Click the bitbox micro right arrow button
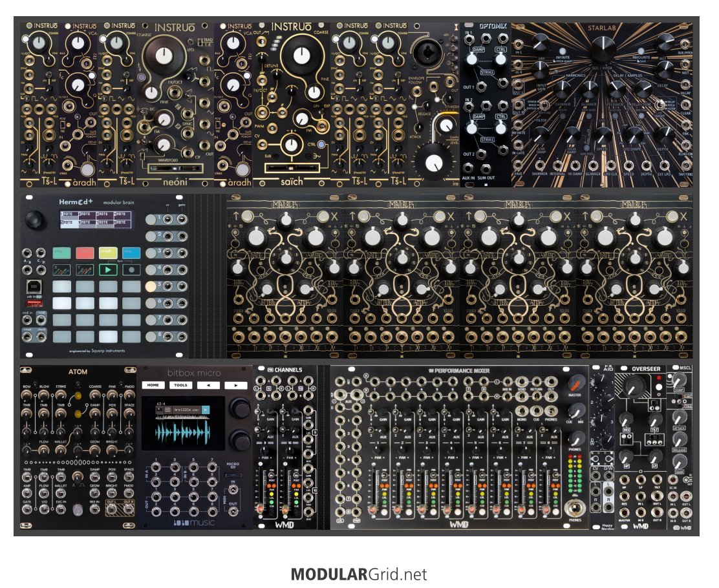The image size is (719, 588). click(236, 385)
